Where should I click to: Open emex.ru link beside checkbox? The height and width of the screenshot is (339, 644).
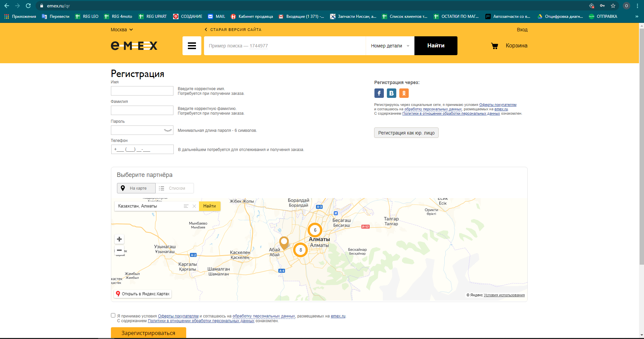click(338, 316)
